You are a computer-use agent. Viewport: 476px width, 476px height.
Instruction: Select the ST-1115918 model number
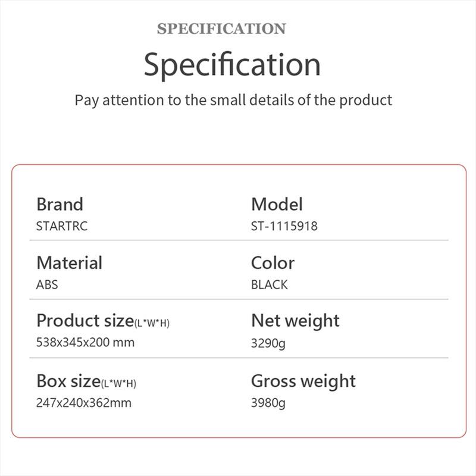[284, 227]
